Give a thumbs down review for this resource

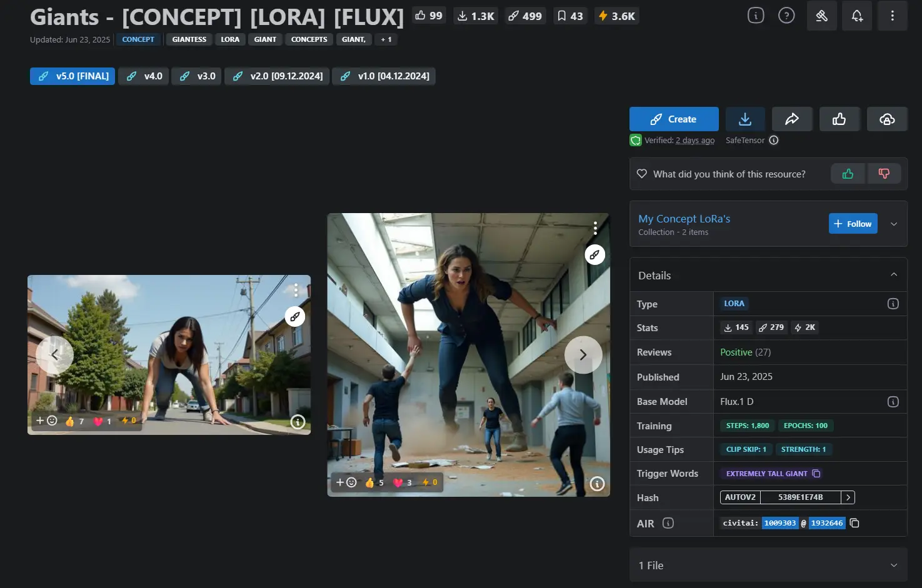(884, 174)
